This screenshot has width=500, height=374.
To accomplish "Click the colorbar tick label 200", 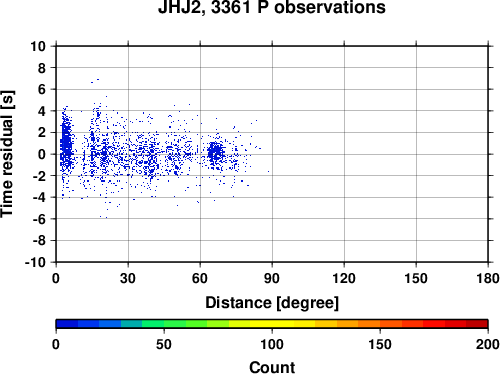I will pyautogui.click(x=487, y=344).
